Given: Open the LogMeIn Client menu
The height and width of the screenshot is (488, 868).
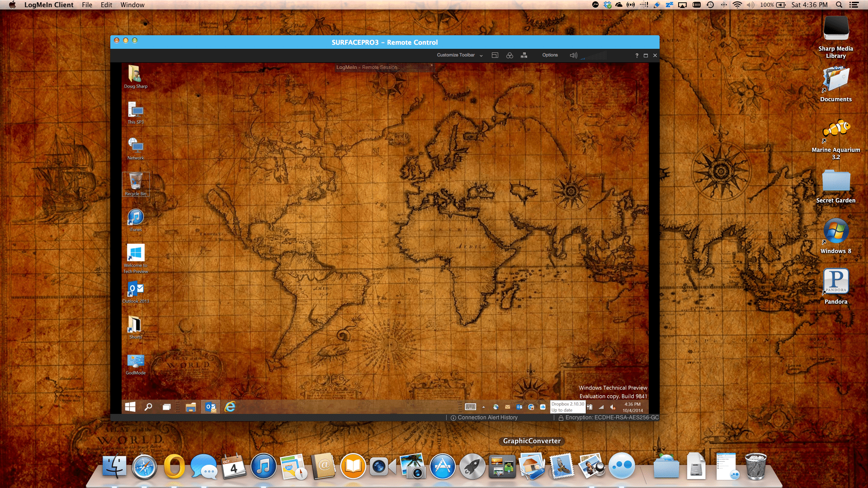Looking at the screenshot, I should tap(49, 5).
